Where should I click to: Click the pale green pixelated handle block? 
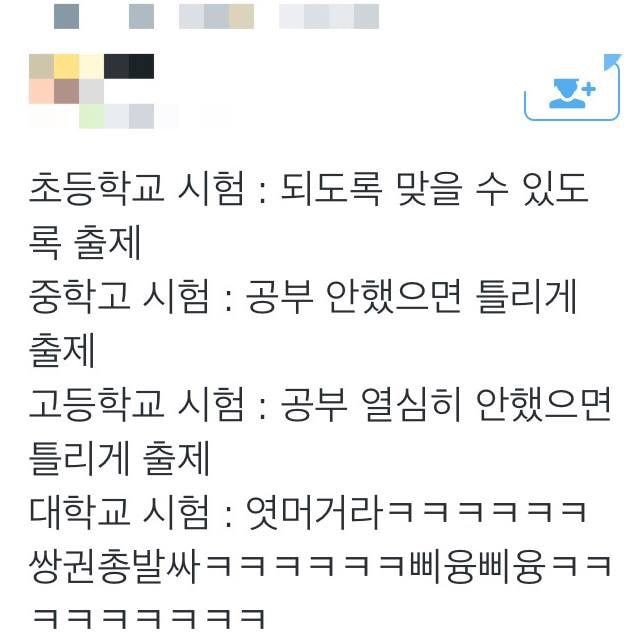tap(92, 116)
